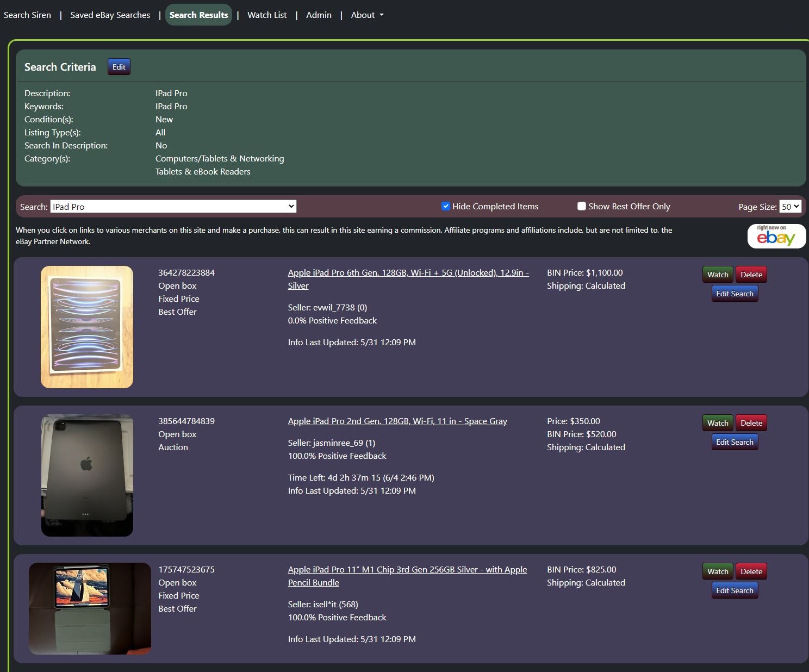This screenshot has width=809, height=672.
Task: Open the Space Gray iPad Pro thumbnail
Action: (87, 475)
